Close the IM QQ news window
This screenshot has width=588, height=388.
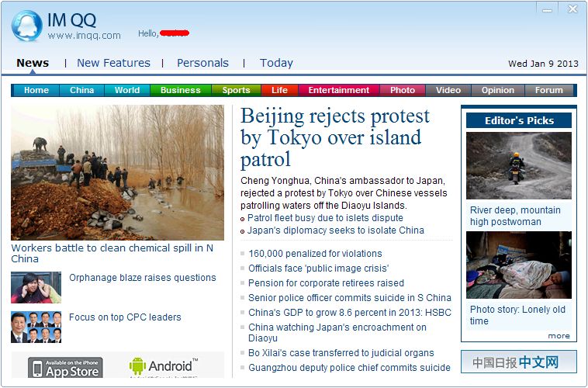572,9
